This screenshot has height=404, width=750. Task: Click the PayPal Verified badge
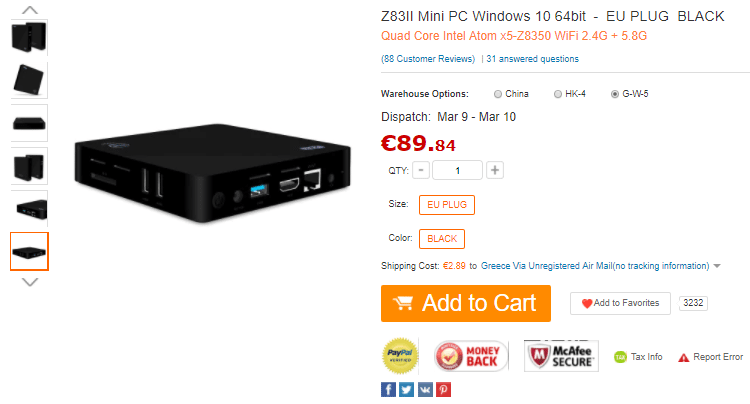pos(400,356)
